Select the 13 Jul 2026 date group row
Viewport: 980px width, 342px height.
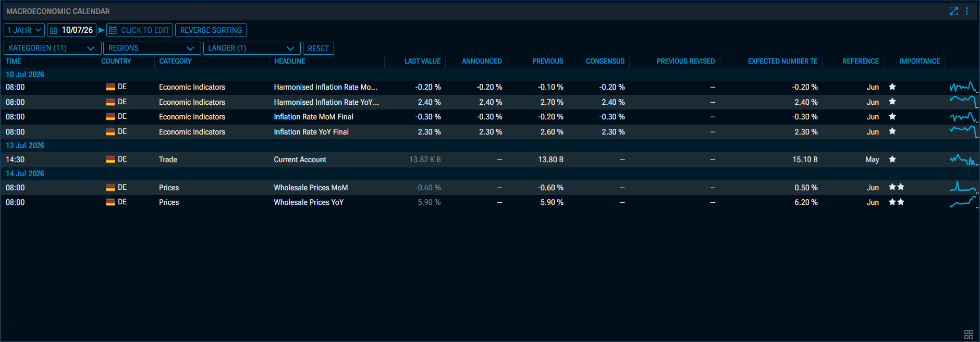490,145
